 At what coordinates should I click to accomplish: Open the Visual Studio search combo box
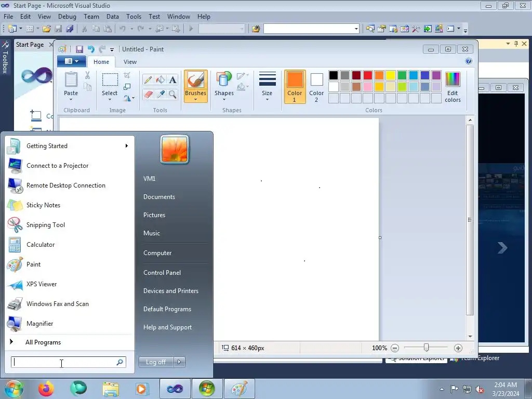312,29
